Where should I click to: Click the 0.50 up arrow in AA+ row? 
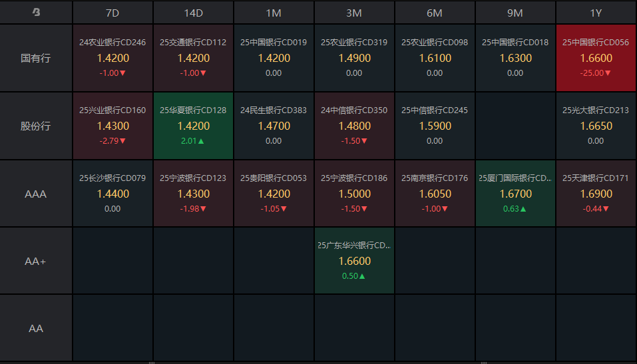(362, 276)
